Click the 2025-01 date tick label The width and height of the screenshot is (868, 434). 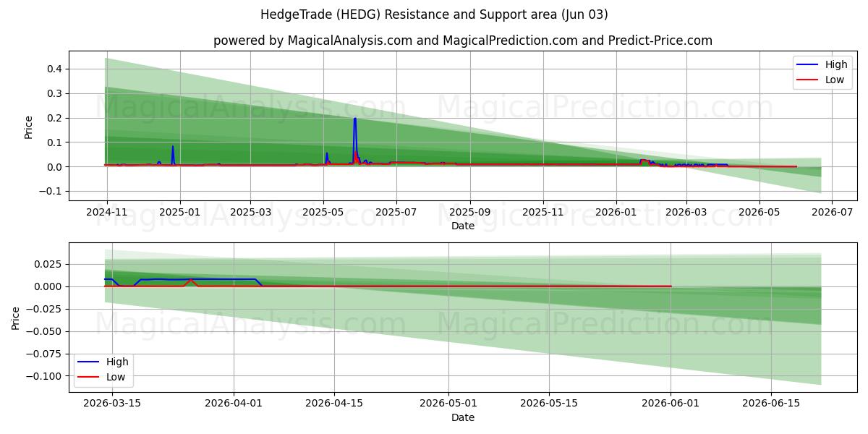coord(179,213)
